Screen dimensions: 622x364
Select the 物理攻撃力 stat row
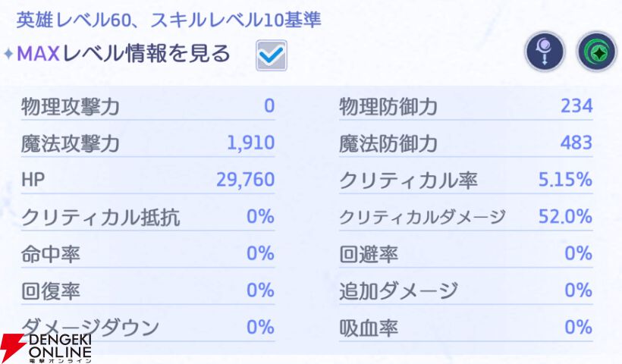click(148, 106)
